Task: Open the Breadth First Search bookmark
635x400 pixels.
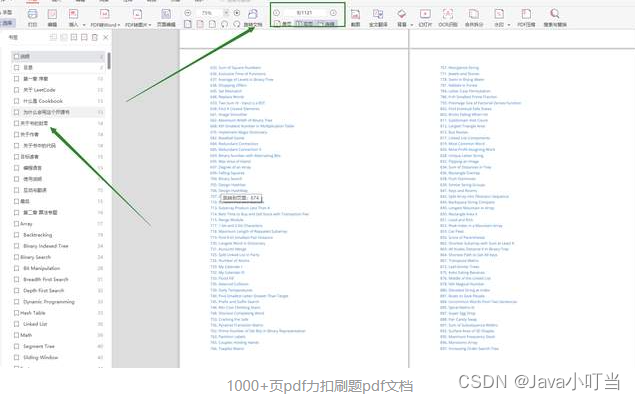Action: coord(46,279)
